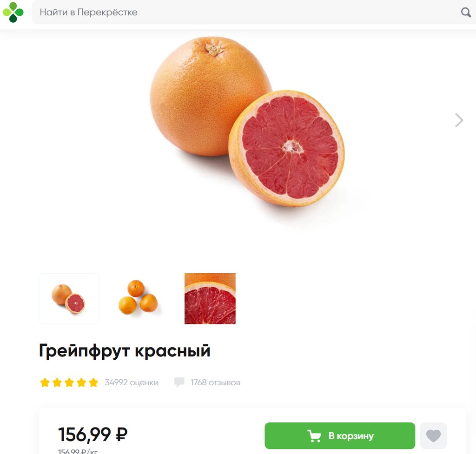Focus the 'Найти в Перекрёстке' search field
The width and height of the screenshot is (476, 454).
click(x=246, y=12)
